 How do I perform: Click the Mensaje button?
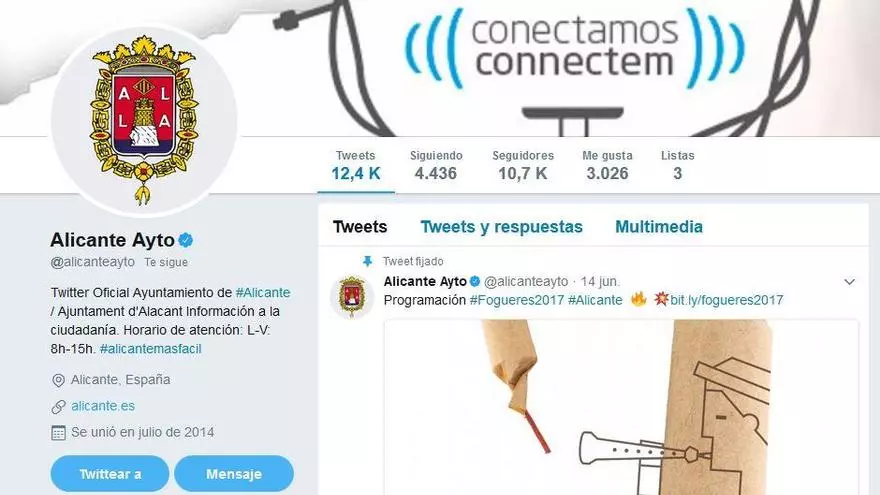[x=234, y=474]
